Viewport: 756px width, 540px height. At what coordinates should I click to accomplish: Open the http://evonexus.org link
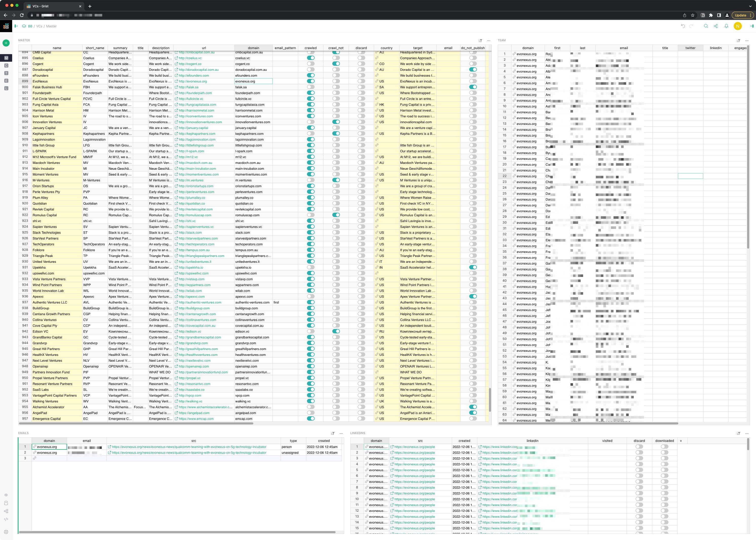tap(193, 81)
